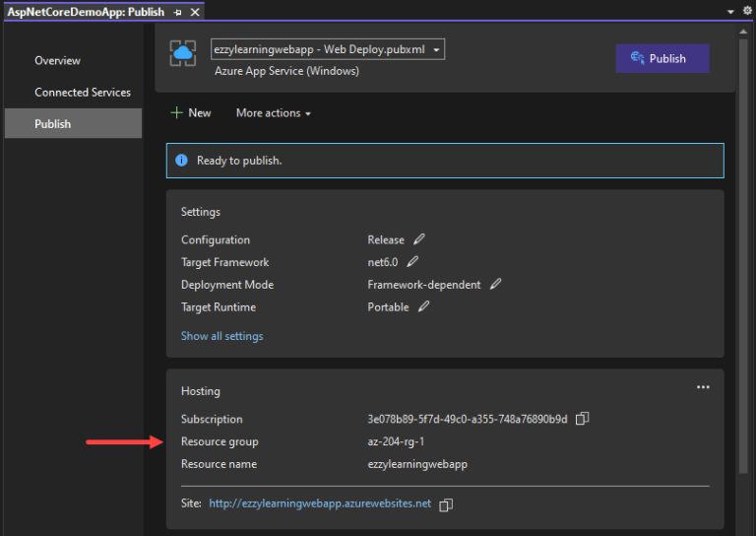This screenshot has width=756, height=536.
Task: Copy the site URL using copy icon
Action: point(446,504)
